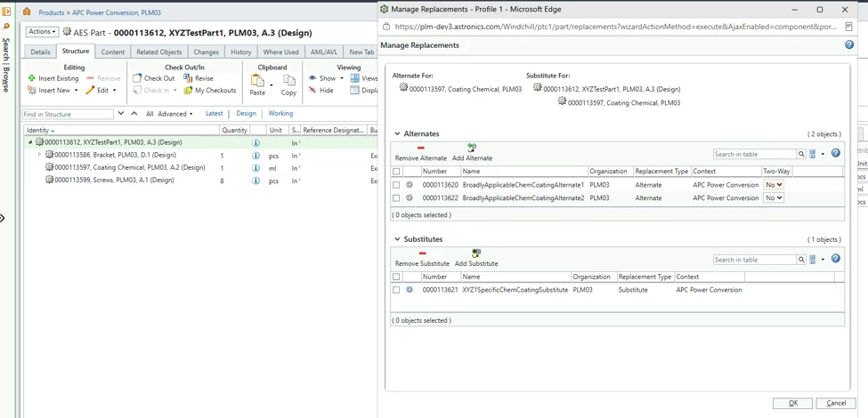The width and height of the screenshot is (868, 418).
Task: Click the Remove Substitute red minus icon
Action: [x=422, y=253]
